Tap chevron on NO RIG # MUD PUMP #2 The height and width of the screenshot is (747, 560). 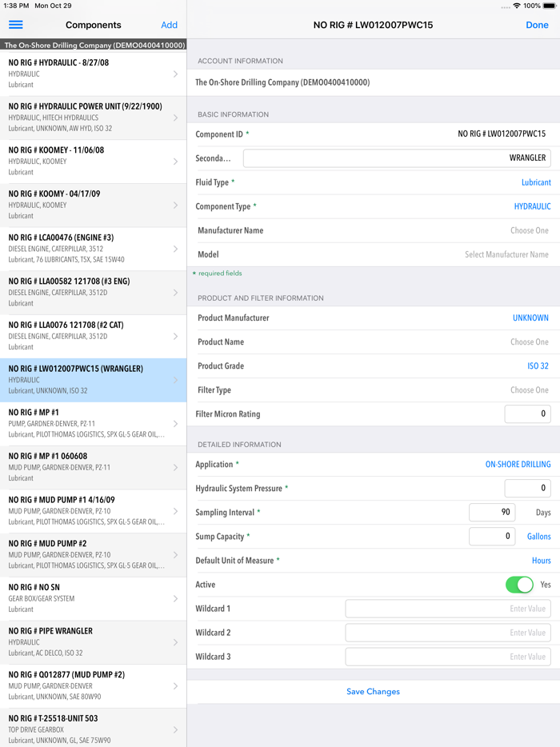pos(175,555)
